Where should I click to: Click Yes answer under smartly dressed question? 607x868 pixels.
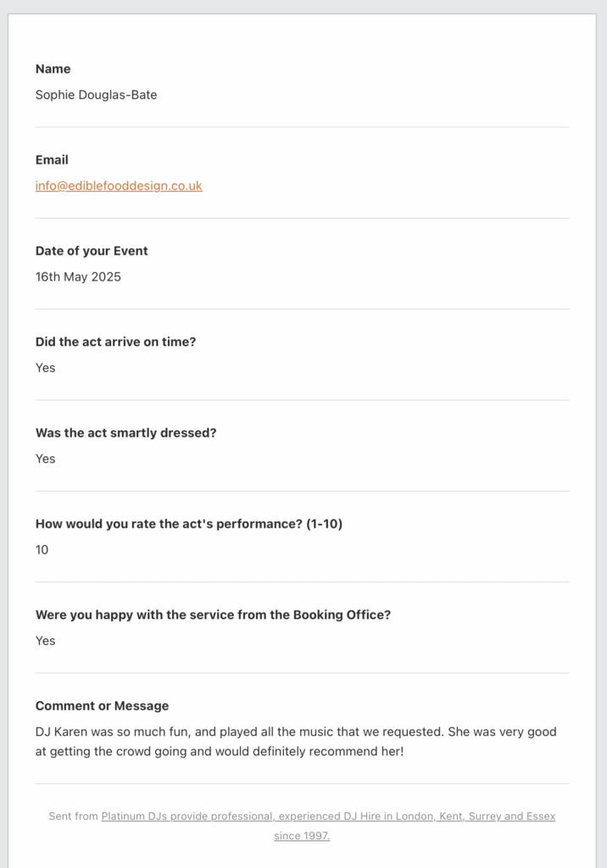click(46, 459)
